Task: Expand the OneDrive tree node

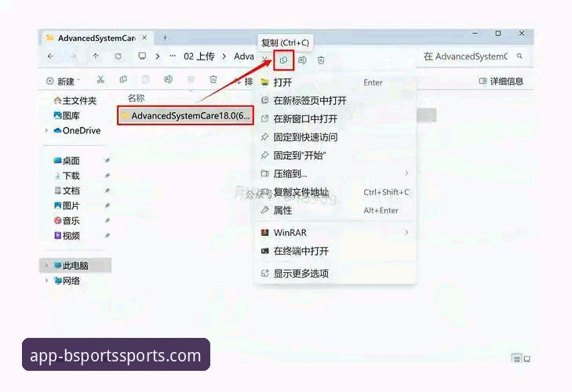Action: (x=46, y=131)
